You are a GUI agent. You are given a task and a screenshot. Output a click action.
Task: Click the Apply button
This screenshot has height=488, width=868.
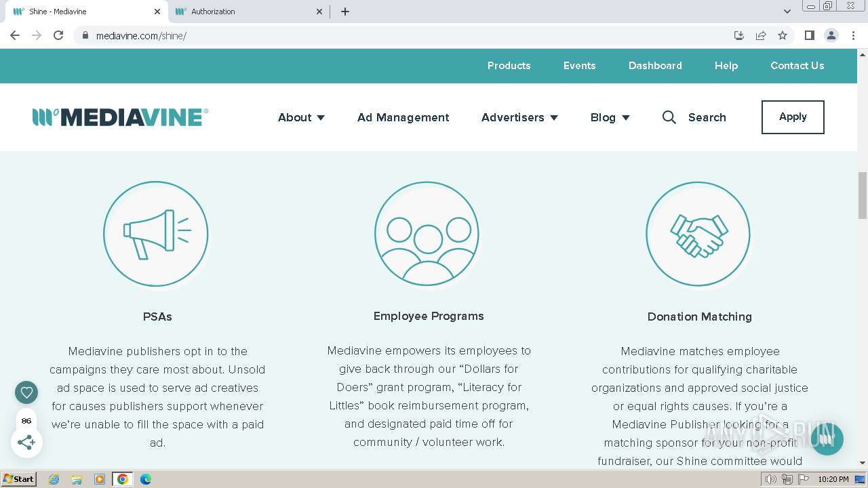click(793, 117)
